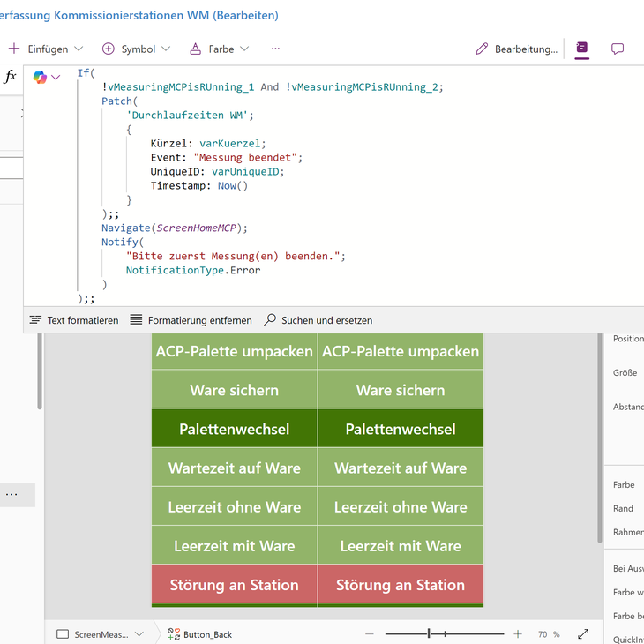
Task: Click the screen icon beside ScreenMeas...
Action: pos(63,634)
